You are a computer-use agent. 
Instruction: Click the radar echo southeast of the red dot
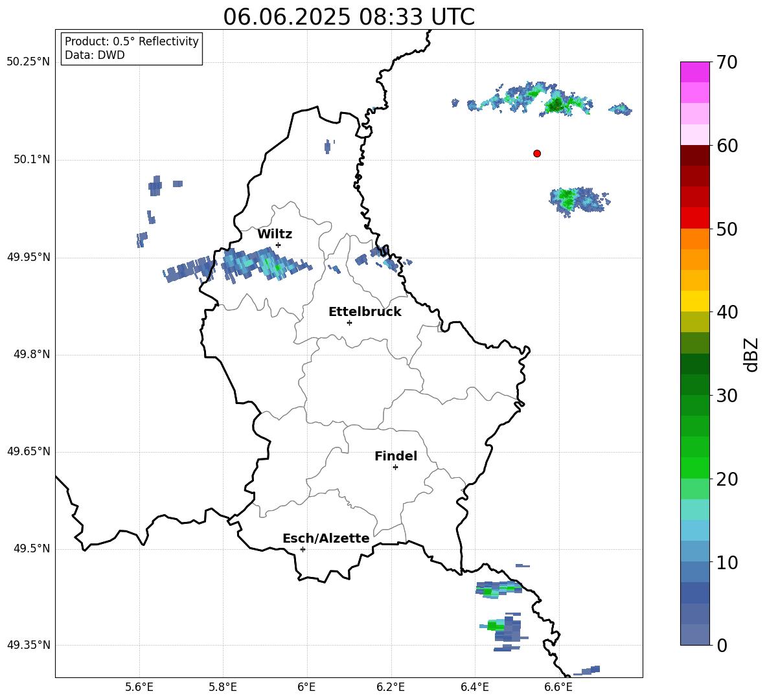pyautogui.click(x=579, y=201)
